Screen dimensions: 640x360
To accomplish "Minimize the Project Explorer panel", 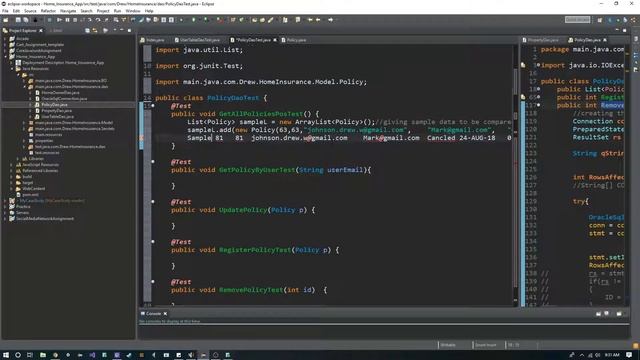I will pos(122,31).
